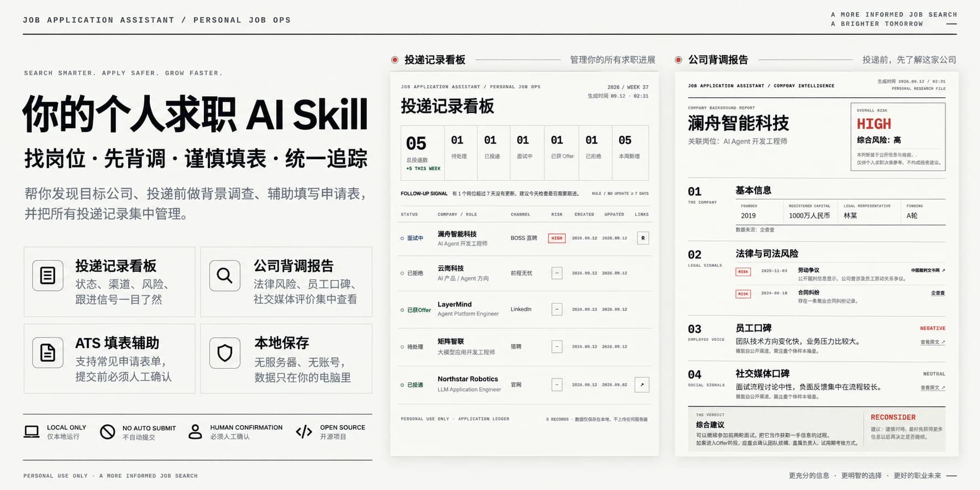Select the 待处理 stat cell
Viewport: 980px width, 490px height.
pos(461,153)
